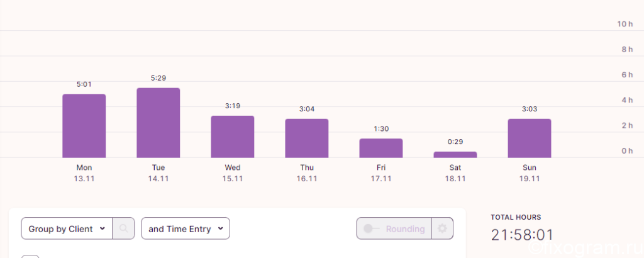The height and width of the screenshot is (258, 644).
Task: Select the Sunday 19.11 bar
Action: 530,138
